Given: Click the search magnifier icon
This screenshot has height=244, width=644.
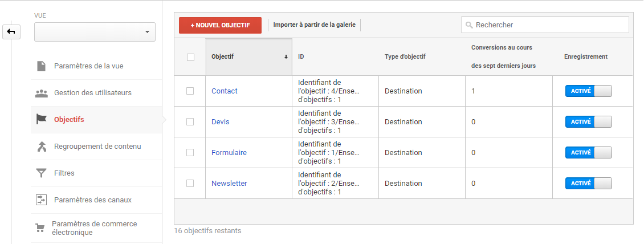Looking at the screenshot, I should 469,25.
